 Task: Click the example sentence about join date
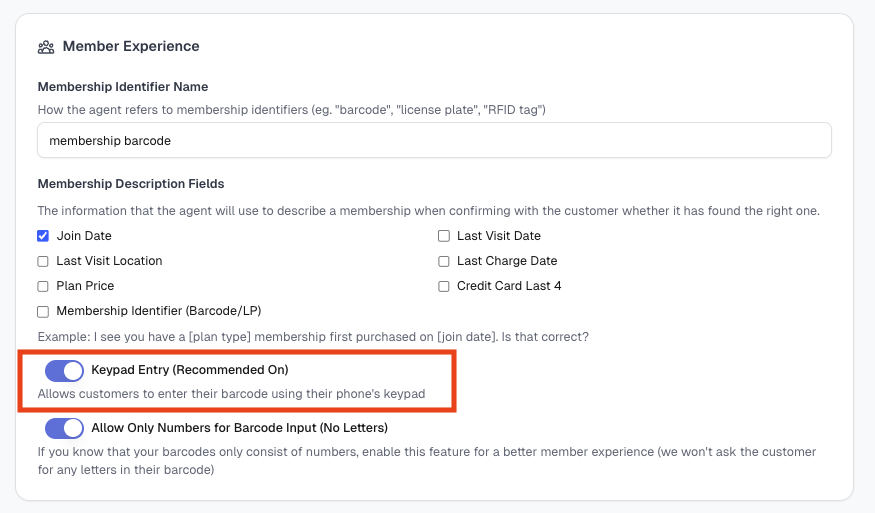(313, 337)
